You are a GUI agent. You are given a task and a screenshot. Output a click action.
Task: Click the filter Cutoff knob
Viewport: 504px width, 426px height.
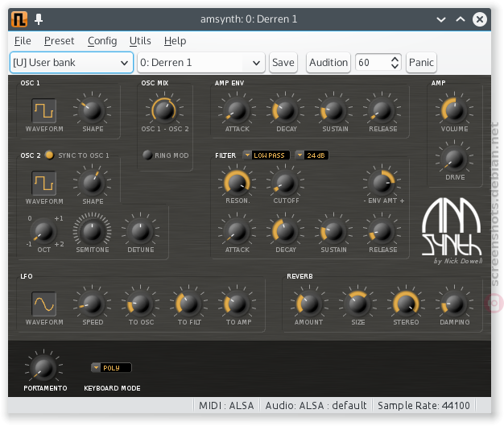pyautogui.click(x=286, y=184)
